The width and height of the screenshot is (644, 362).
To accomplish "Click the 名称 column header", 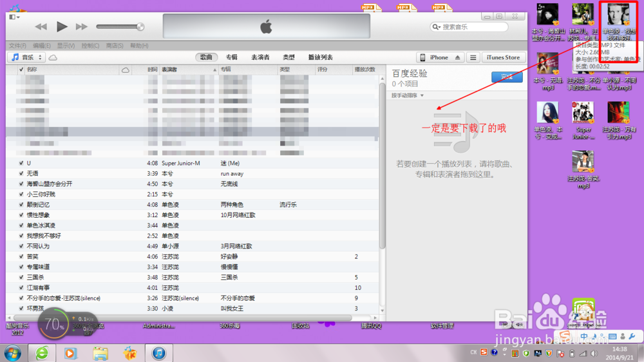I will tap(72, 70).
